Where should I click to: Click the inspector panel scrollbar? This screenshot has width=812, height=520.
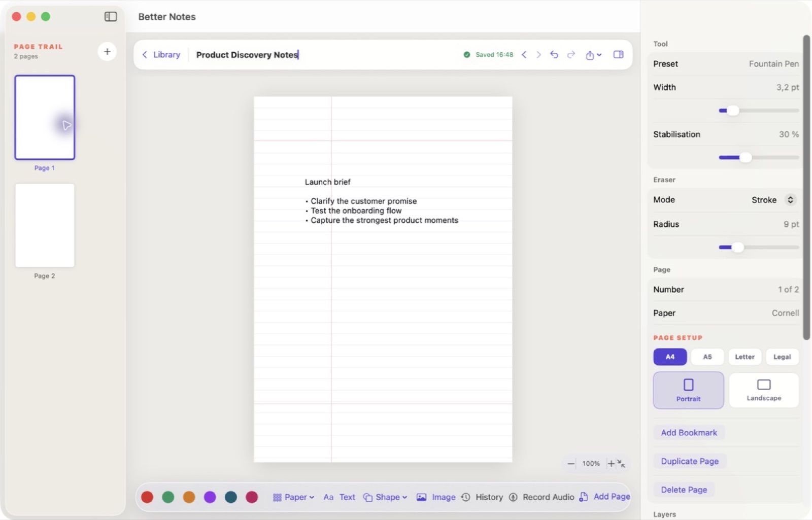(x=806, y=187)
